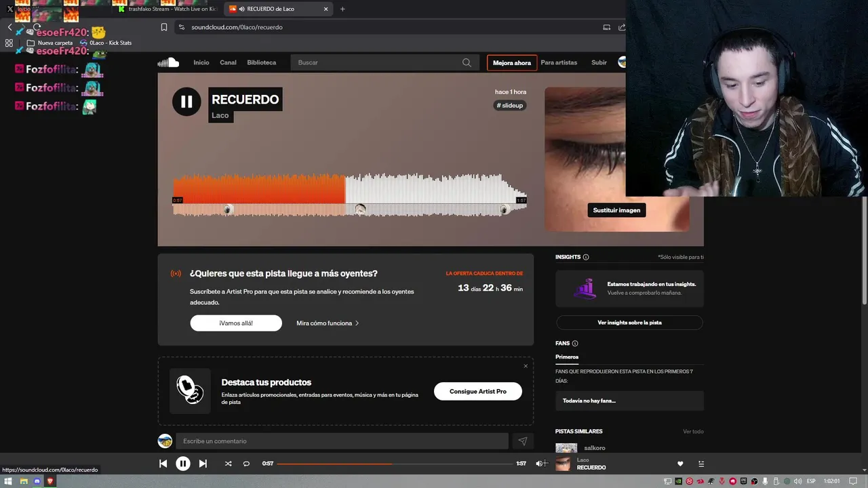Click the ESP language indicator in the tray

[x=811, y=481]
